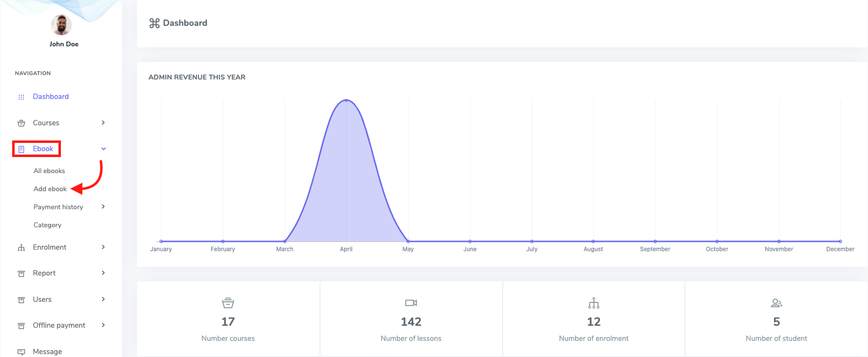
Task: Click John Doe's profile avatar
Action: [61, 25]
